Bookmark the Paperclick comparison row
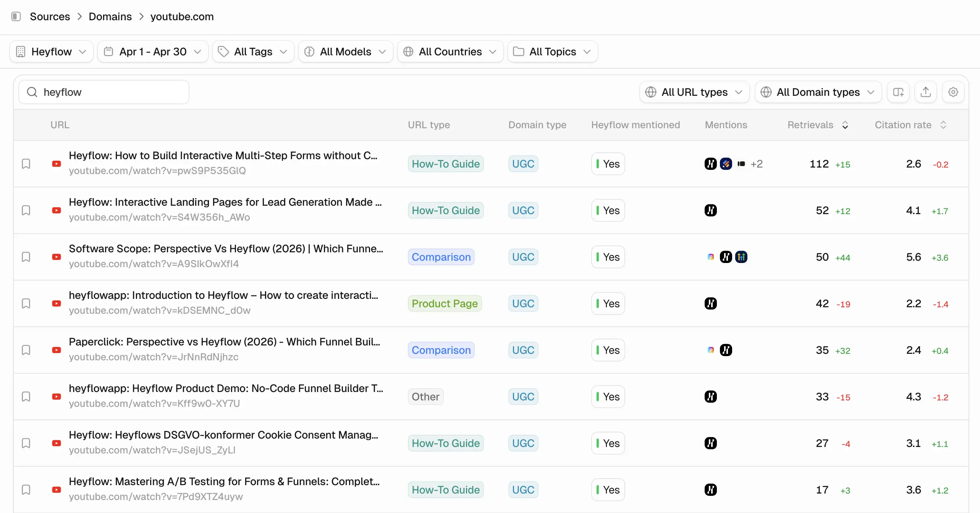980x513 pixels. (x=26, y=350)
